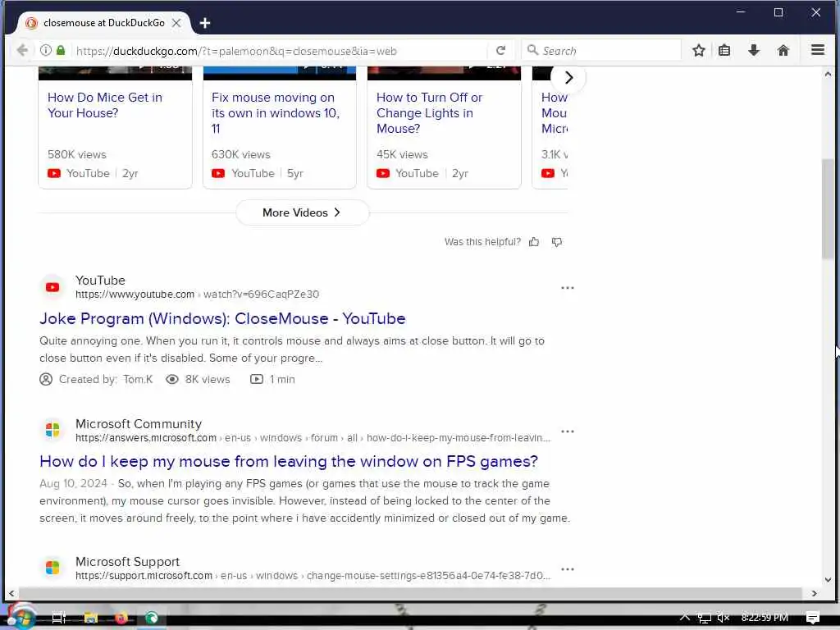This screenshot has width=840, height=630.
Task: Click the vertical scrollbar thumb
Action: click(x=829, y=209)
